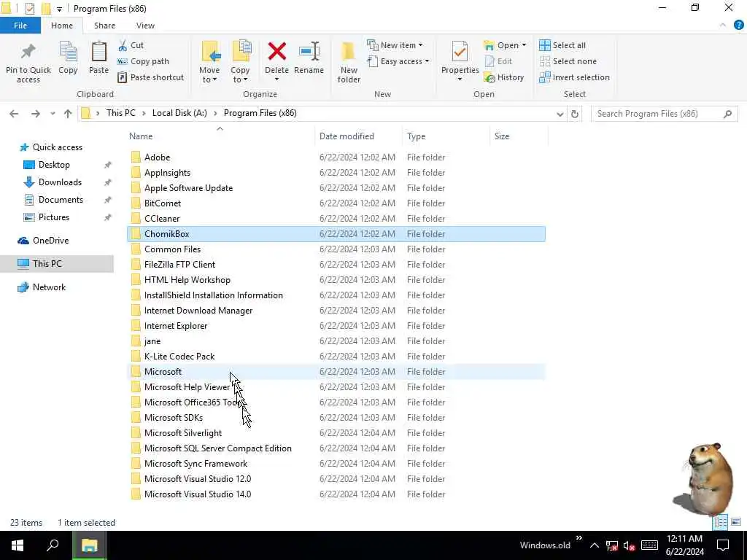747x560 pixels.
Task: Show hidden system tray icons
Action: click(x=594, y=545)
